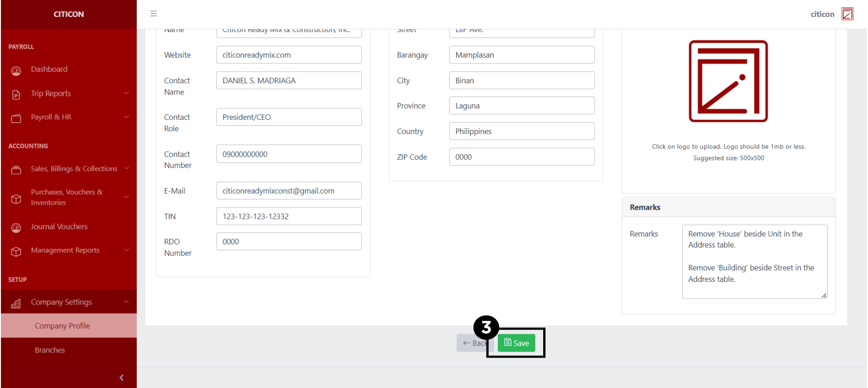This screenshot has height=388, width=868.
Task: Focus the ZIP Code field
Action: pos(521,157)
